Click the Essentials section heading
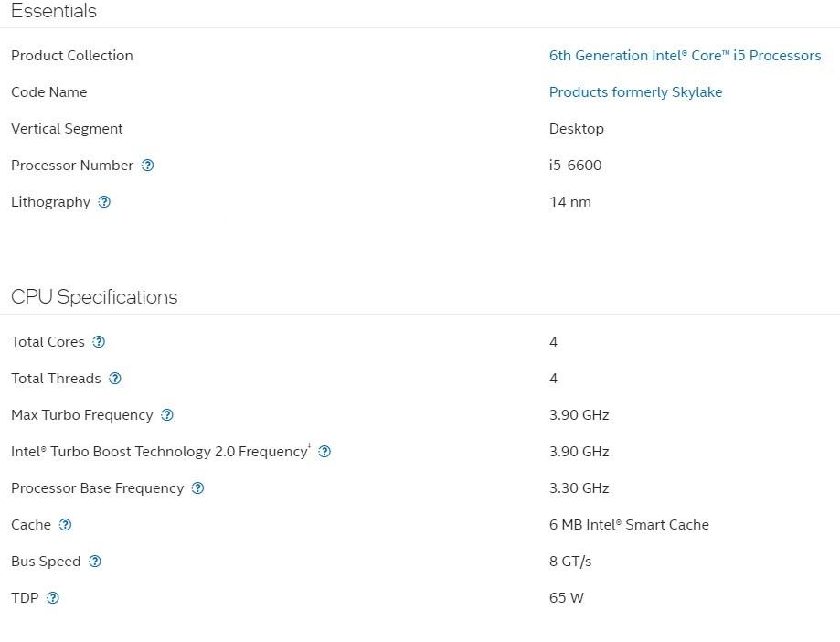Screen dimensions: 840x642 pyautogui.click(x=54, y=12)
